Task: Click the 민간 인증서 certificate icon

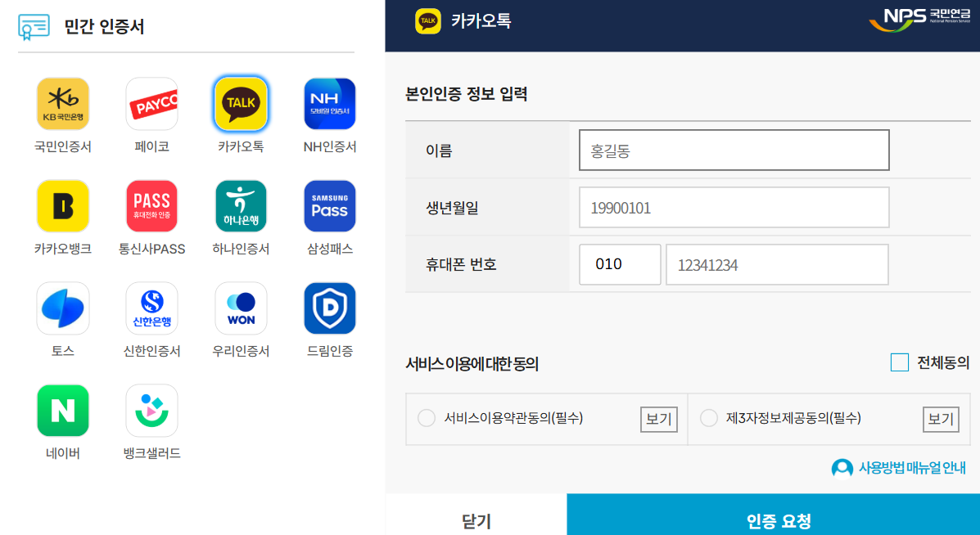Action: click(34, 26)
